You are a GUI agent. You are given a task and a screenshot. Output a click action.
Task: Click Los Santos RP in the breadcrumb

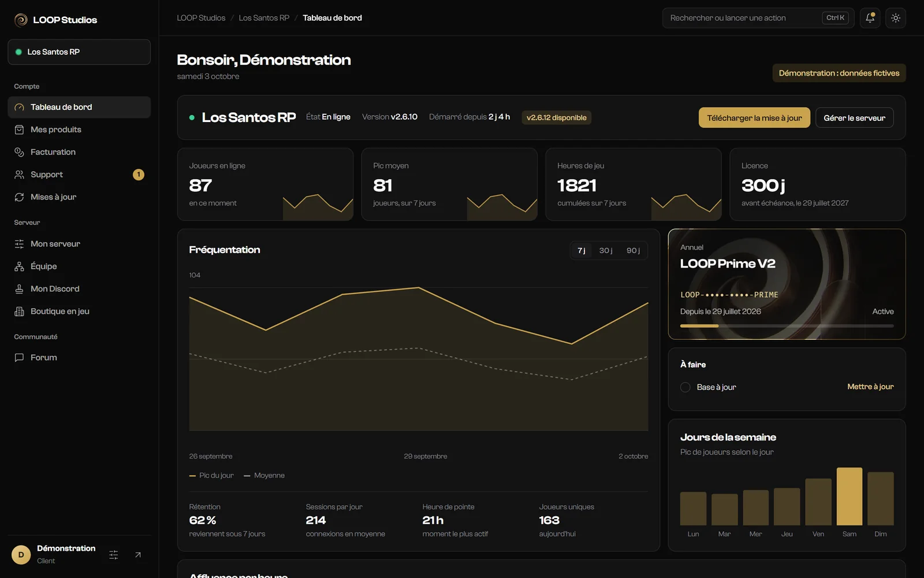tap(264, 18)
